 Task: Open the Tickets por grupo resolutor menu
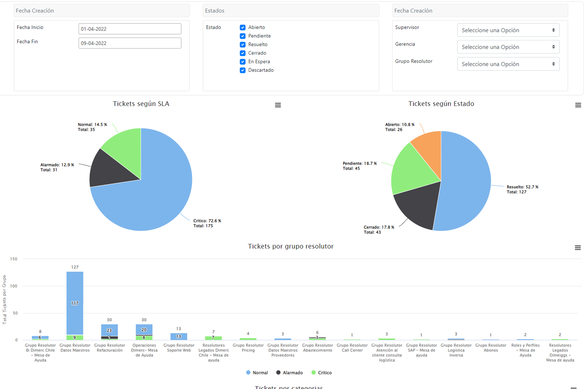pos(578,248)
